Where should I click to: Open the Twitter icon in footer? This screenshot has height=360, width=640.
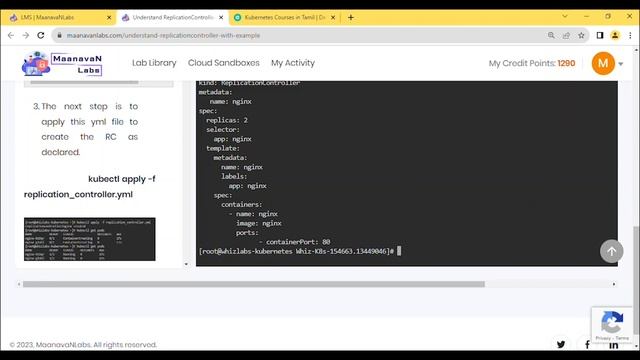point(561,344)
